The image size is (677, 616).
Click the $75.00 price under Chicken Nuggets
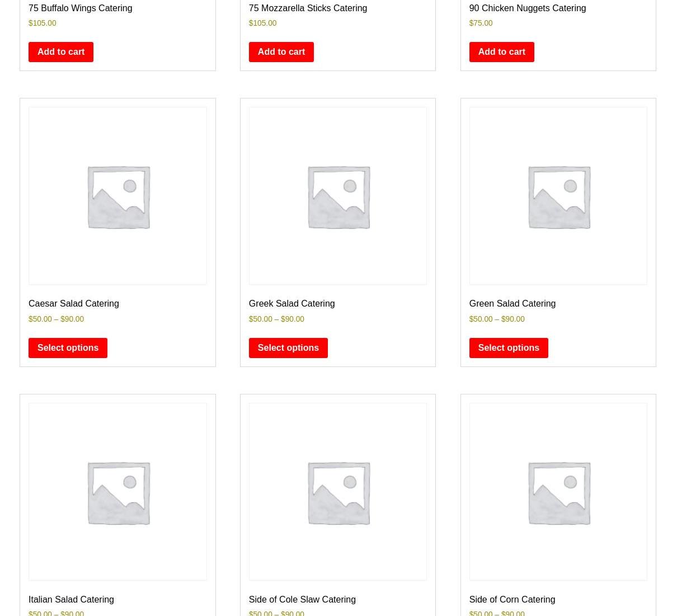[x=481, y=23]
